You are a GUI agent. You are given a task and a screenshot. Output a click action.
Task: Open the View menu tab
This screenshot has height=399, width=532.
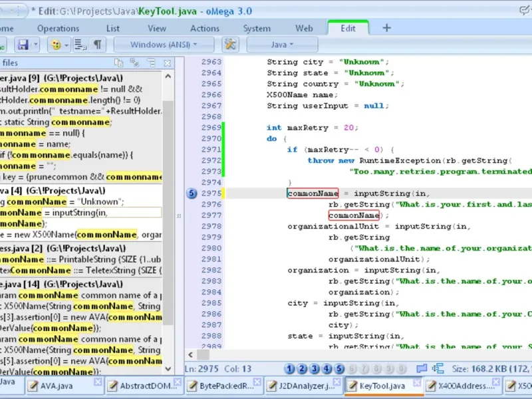click(x=157, y=29)
